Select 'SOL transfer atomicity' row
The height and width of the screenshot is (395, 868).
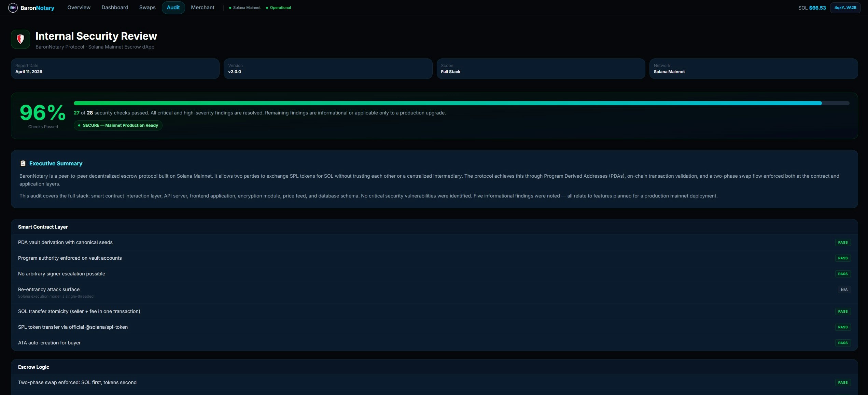tap(434, 311)
